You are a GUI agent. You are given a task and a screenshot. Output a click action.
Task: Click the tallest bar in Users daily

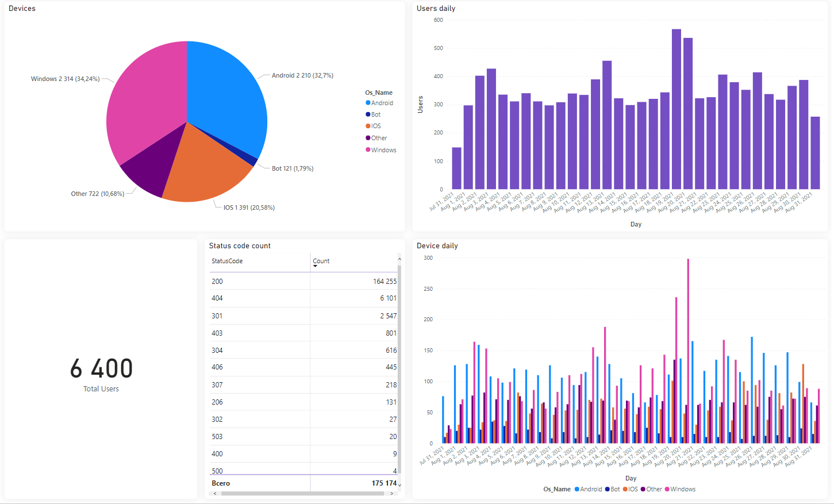(676, 109)
